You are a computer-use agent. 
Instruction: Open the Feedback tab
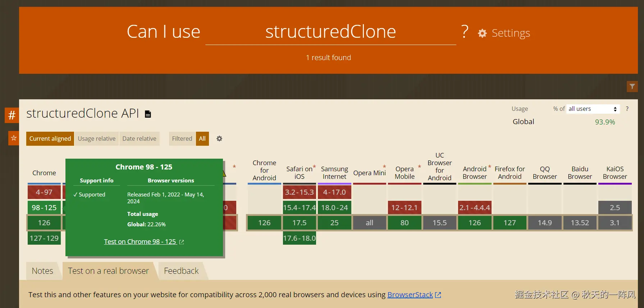[x=181, y=271]
